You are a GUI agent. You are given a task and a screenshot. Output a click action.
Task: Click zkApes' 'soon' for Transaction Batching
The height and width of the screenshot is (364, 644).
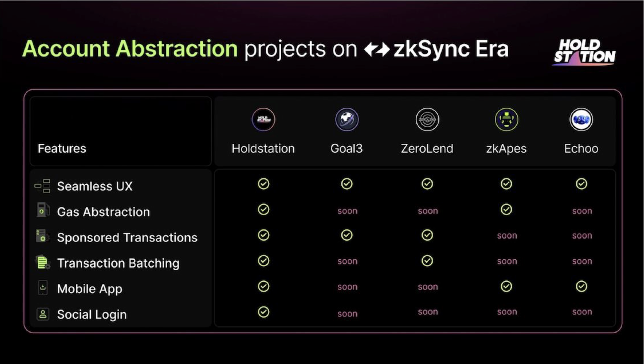507,261
